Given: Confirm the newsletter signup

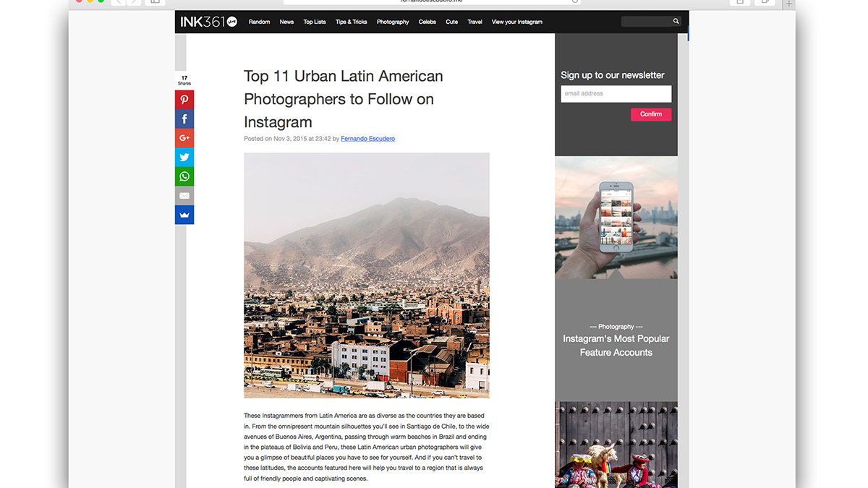Looking at the screenshot, I should point(651,114).
